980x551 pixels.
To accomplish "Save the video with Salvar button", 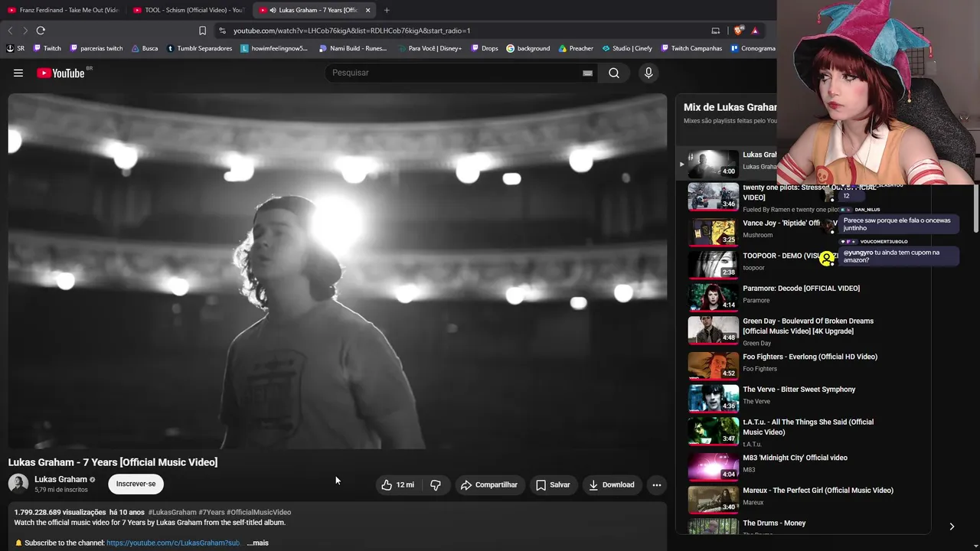I will [553, 484].
